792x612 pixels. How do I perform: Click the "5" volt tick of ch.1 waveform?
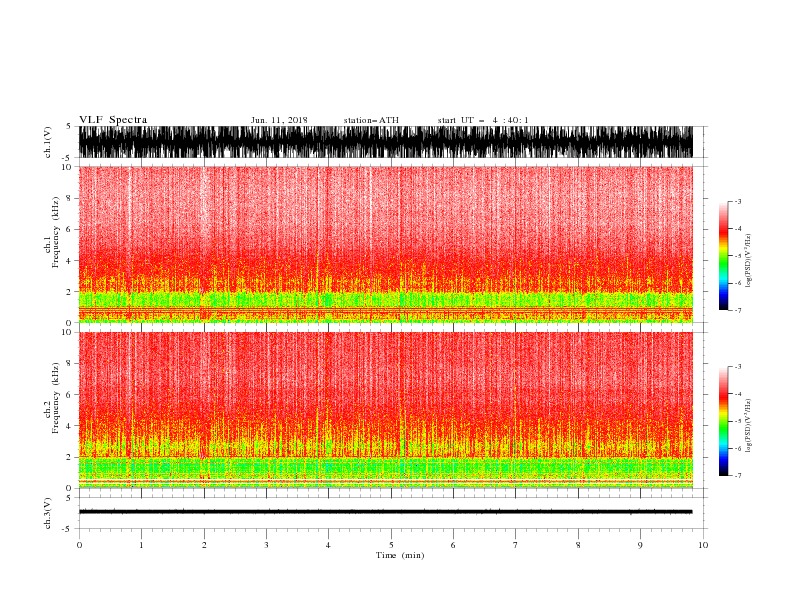coord(69,126)
